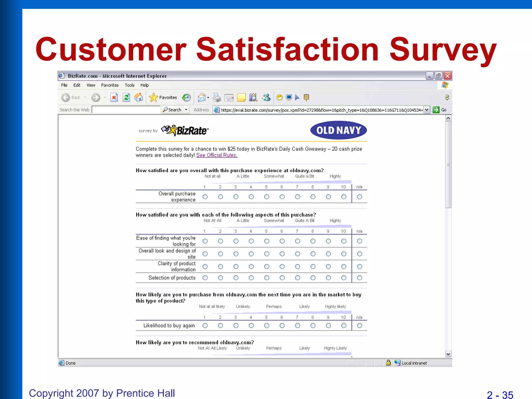Select 2 for Clarity of product information

(x=221, y=267)
